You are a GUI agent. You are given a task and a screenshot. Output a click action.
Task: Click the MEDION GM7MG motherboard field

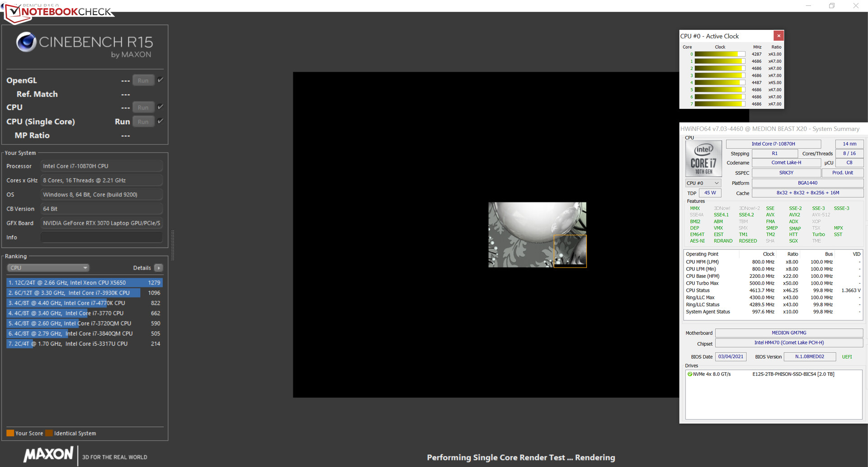click(789, 333)
